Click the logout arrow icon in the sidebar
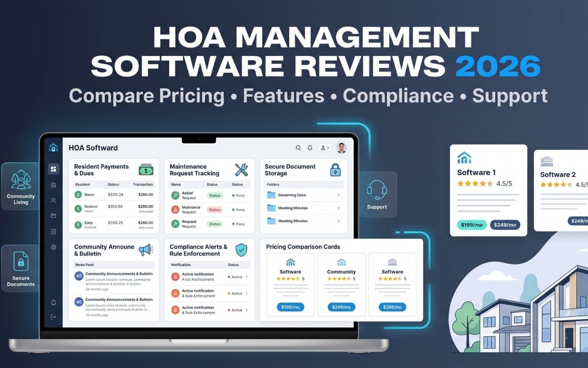 point(53,317)
